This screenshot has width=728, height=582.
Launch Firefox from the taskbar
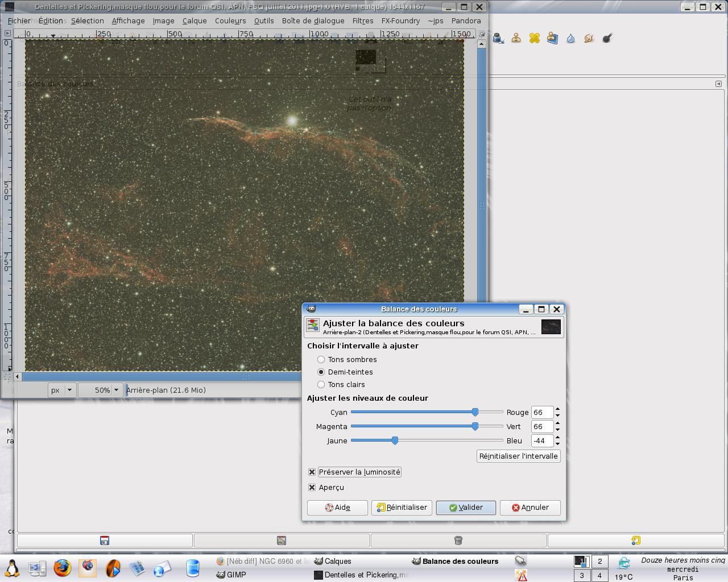62,568
